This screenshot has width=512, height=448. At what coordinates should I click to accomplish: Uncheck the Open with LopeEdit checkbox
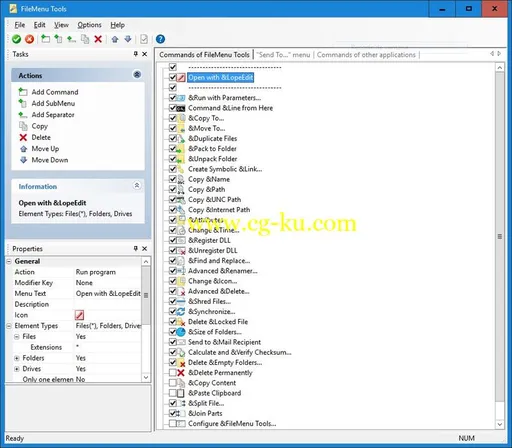pyautogui.click(x=173, y=77)
